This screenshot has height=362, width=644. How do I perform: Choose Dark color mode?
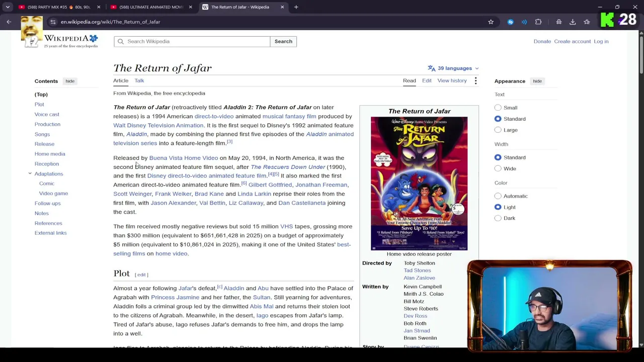498,218
